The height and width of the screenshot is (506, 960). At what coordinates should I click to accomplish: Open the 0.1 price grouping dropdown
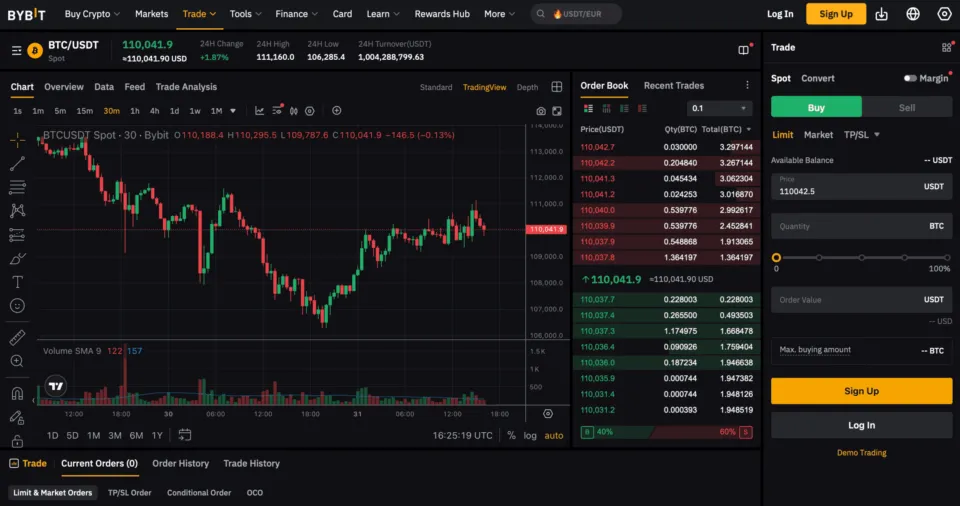(x=719, y=108)
